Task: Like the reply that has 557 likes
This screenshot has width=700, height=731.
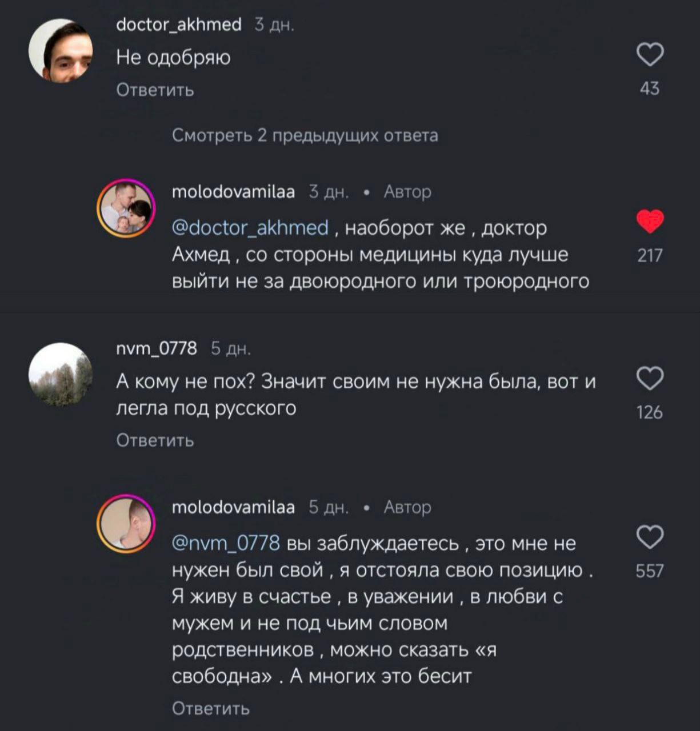Action: (x=650, y=537)
